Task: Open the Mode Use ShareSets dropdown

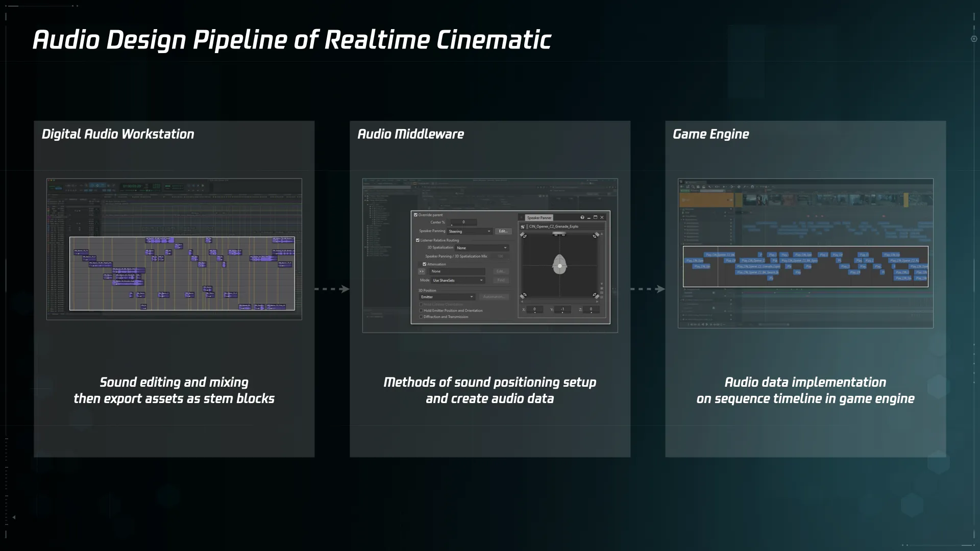Action: (458, 280)
